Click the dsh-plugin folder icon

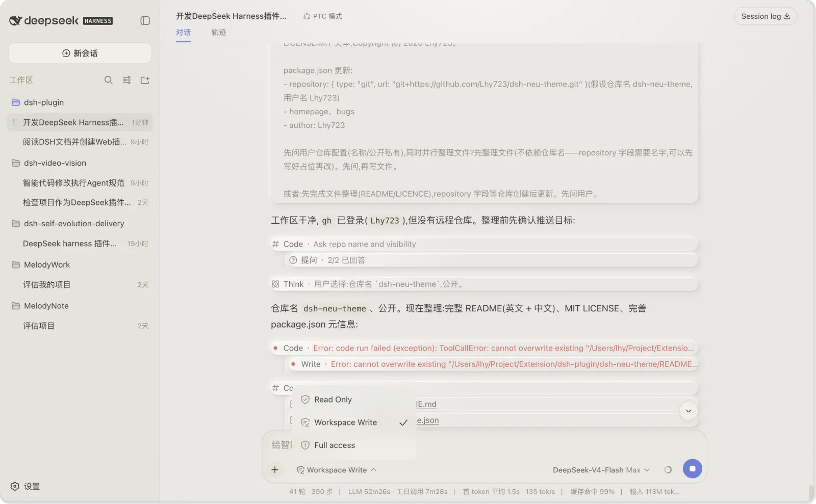tap(16, 102)
